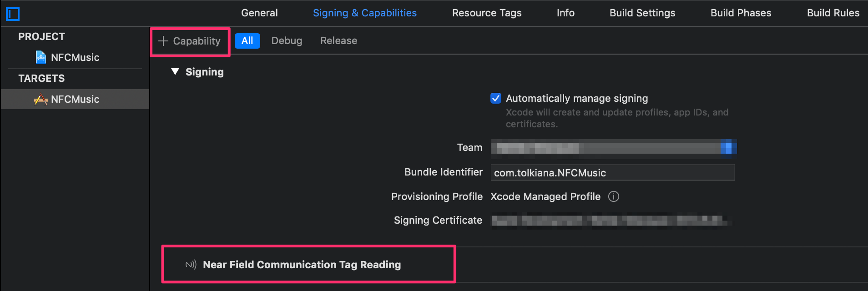Open the Resource Tags tab
The image size is (868, 291).
tap(487, 13)
